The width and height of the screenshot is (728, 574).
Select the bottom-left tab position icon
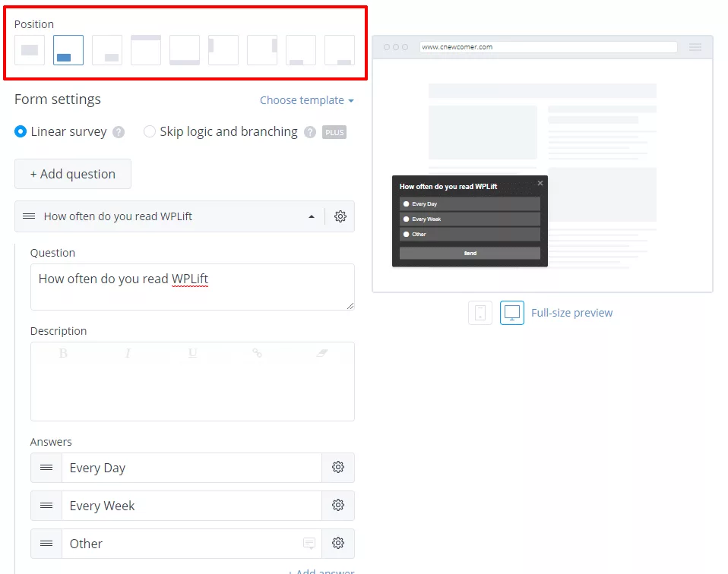[x=301, y=50]
